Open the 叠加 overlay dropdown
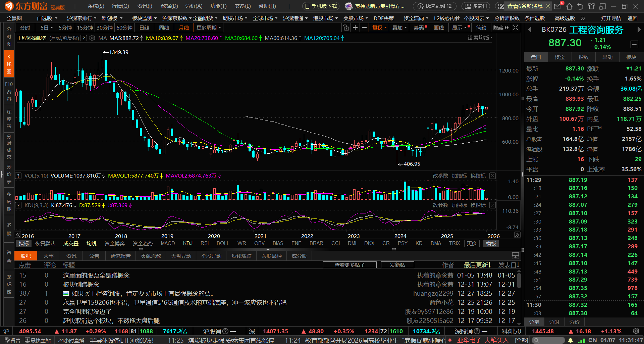Screen dimensions: 644x344 click(x=399, y=28)
